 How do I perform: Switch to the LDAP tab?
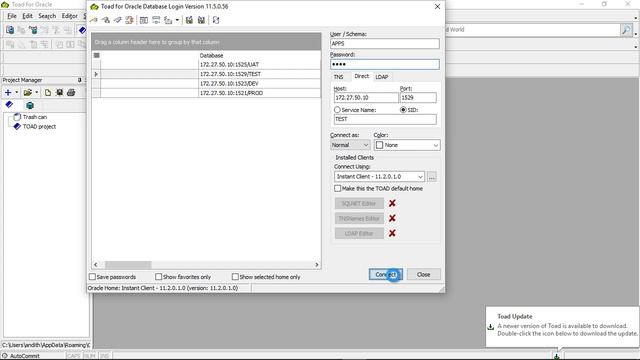(x=382, y=77)
